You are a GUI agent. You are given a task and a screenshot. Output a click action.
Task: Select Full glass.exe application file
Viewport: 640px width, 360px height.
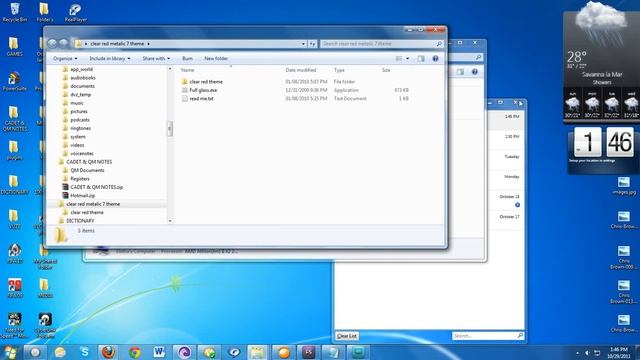(203, 90)
